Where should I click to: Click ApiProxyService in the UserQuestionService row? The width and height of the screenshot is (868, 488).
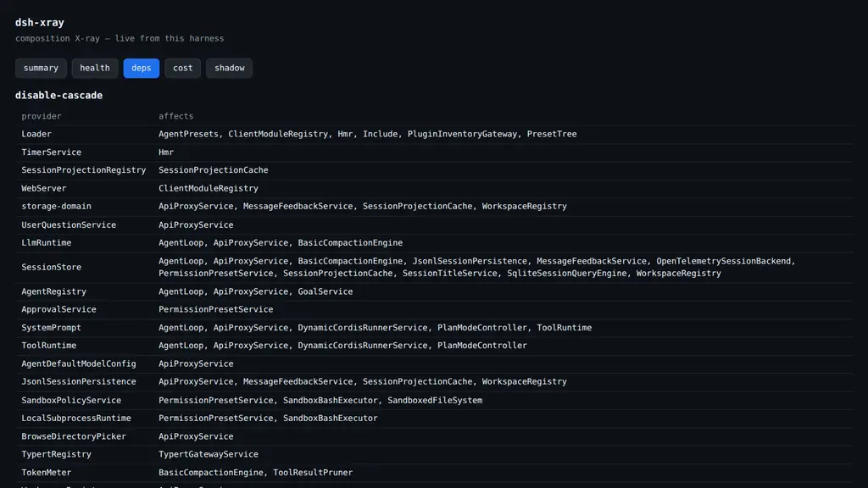[196, 225]
